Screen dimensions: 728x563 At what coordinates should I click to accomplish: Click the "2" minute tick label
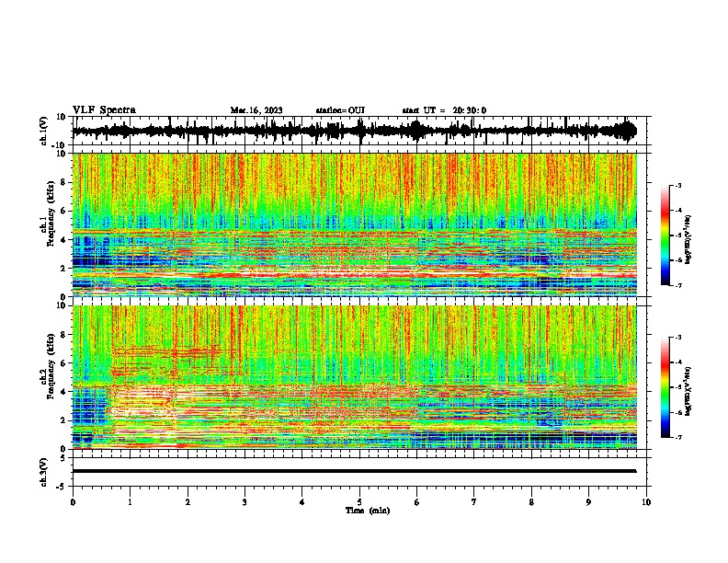coord(188,502)
